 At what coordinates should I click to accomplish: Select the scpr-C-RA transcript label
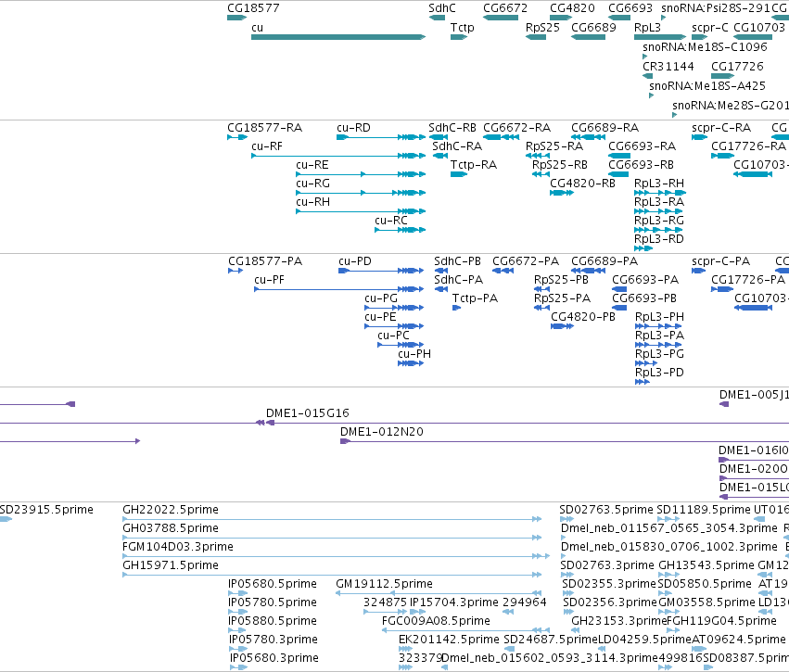tap(721, 128)
